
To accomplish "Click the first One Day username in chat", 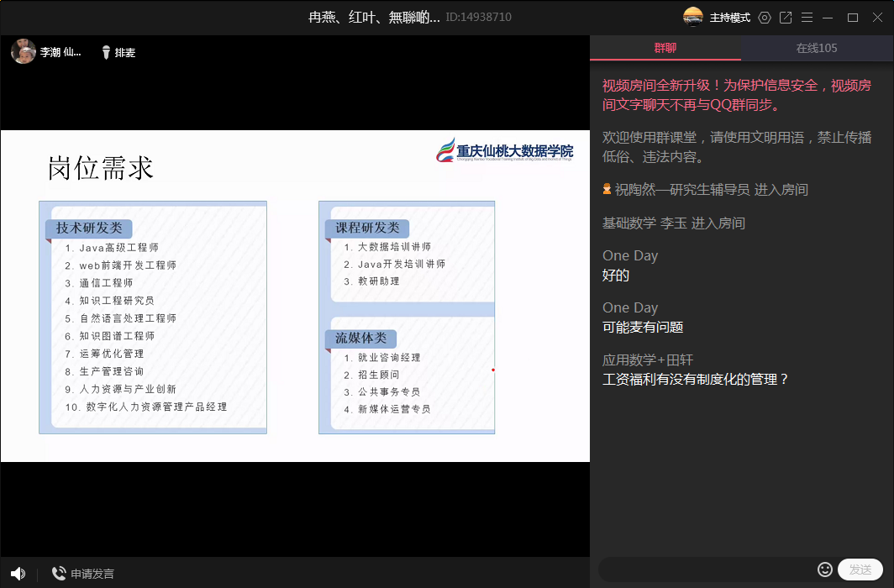I will pyautogui.click(x=629, y=255).
